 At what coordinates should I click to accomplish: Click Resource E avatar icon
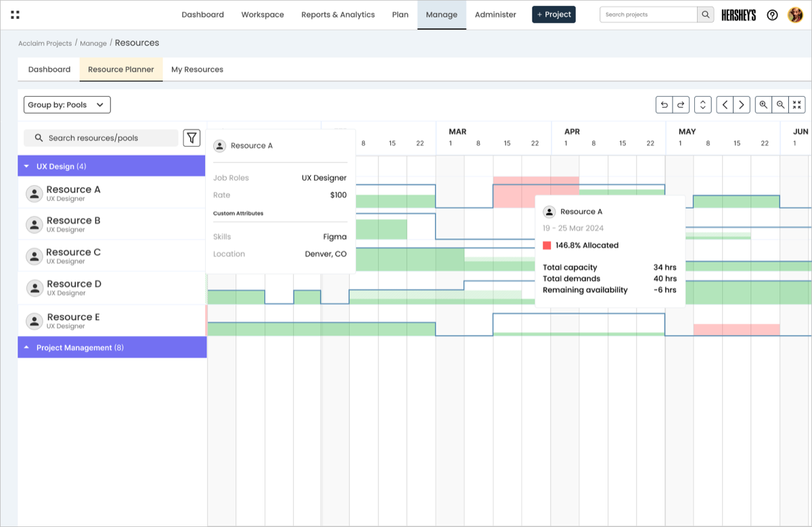click(34, 321)
